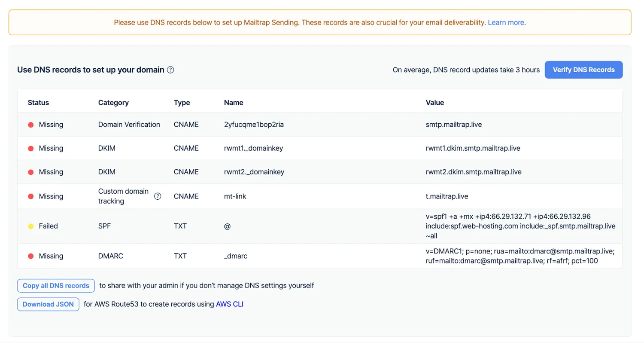The height and width of the screenshot is (348, 644).
Task: Click the Verify DNS Records button
Action: coord(583,70)
